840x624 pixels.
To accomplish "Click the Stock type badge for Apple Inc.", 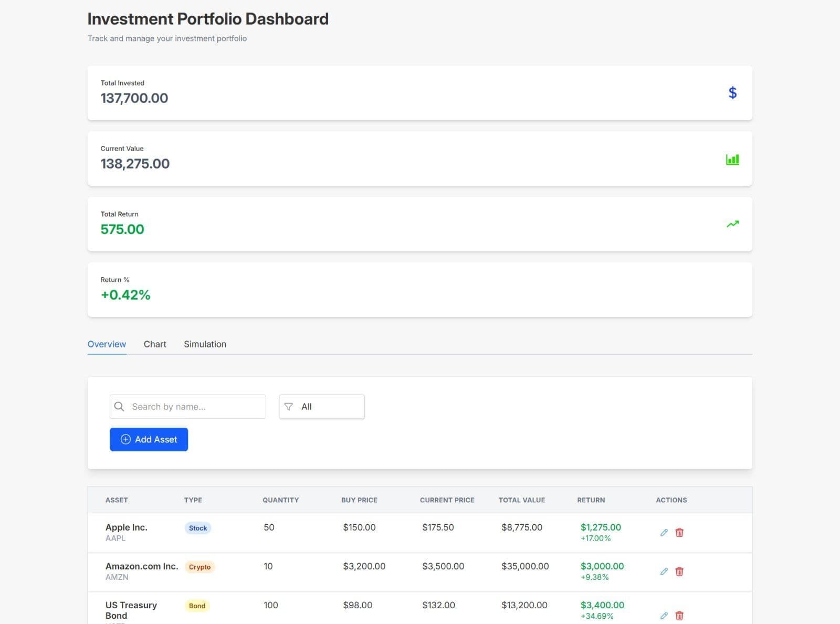I will coord(198,528).
